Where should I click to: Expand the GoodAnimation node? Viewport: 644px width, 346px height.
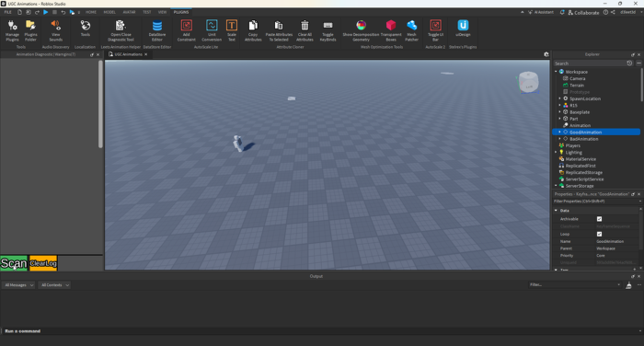[x=559, y=132]
